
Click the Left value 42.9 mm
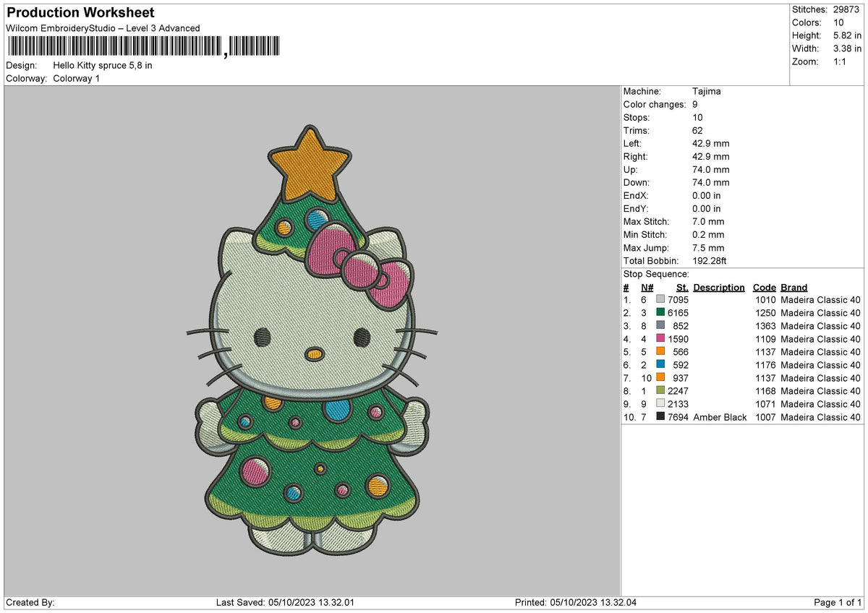711,143
